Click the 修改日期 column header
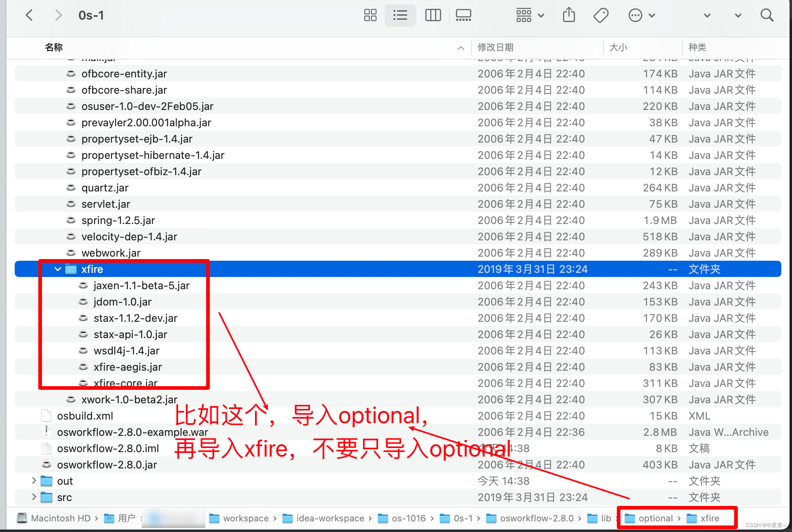The height and width of the screenshot is (532, 792). click(495, 47)
